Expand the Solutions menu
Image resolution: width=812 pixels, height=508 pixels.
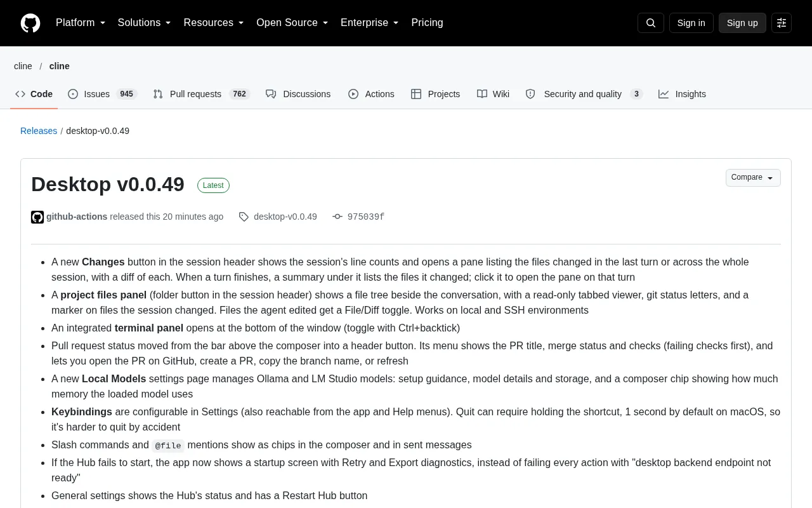[x=145, y=23]
